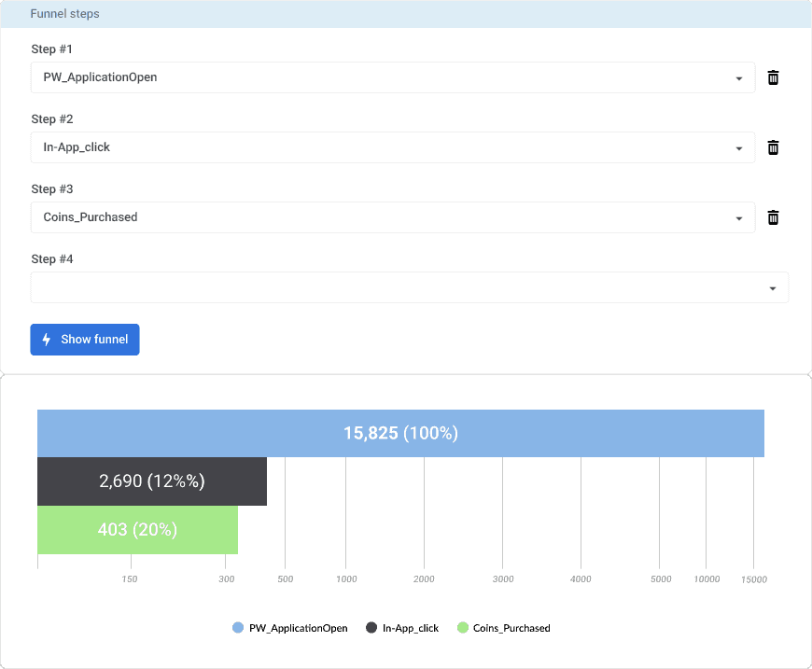Click dark In-App_click legend circle
This screenshot has width=812, height=669.
click(371, 628)
